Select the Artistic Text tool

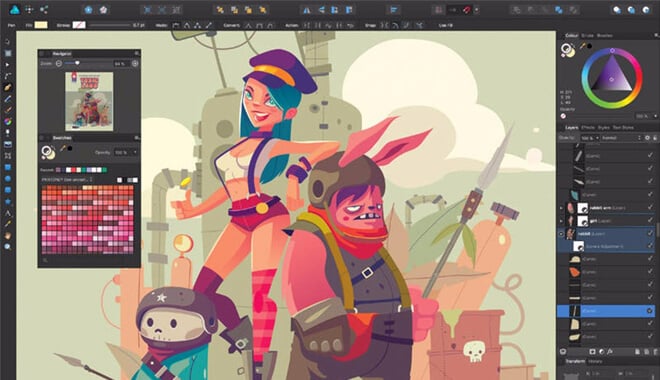(8, 213)
